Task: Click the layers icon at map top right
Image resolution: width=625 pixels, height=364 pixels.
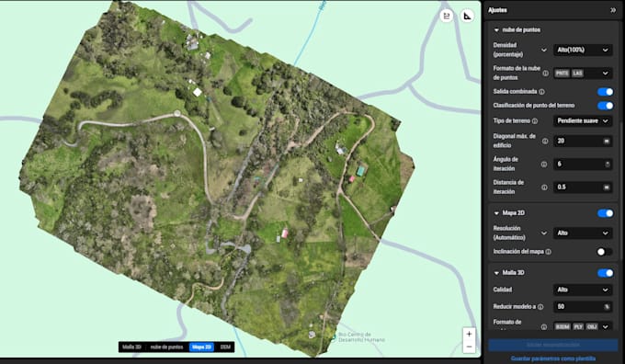Action: tap(447, 16)
